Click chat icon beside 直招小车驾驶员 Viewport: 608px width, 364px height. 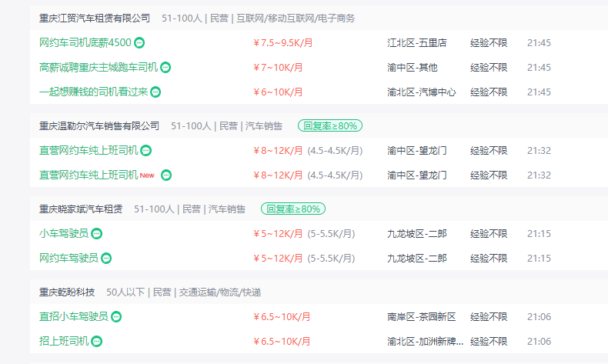point(115,316)
